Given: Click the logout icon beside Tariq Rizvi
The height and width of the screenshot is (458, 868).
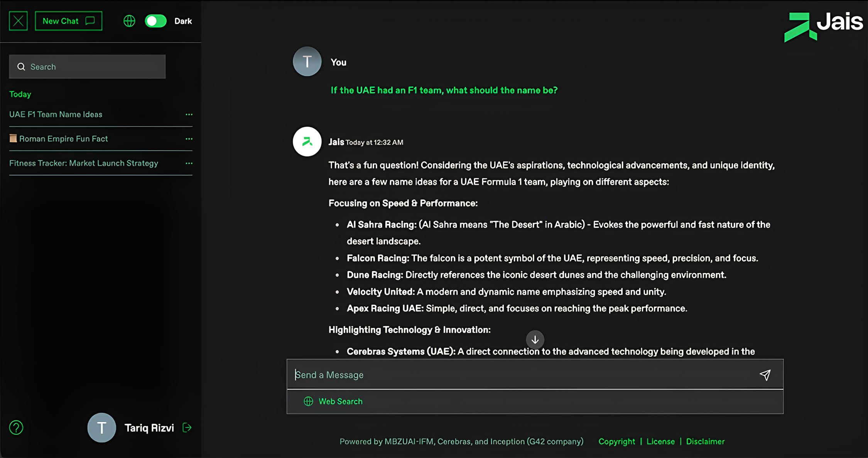Looking at the screenshot, I should [x=187, y=427].
